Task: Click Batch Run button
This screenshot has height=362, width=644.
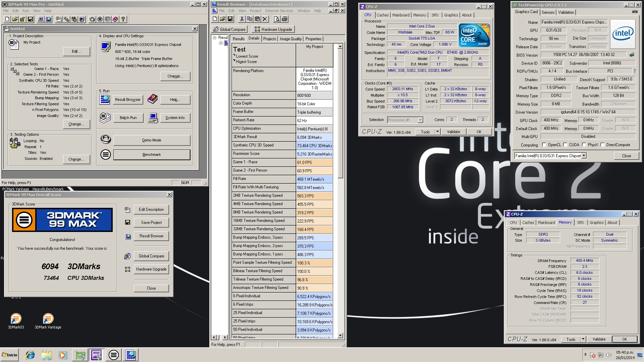Action: coord(128,118)
